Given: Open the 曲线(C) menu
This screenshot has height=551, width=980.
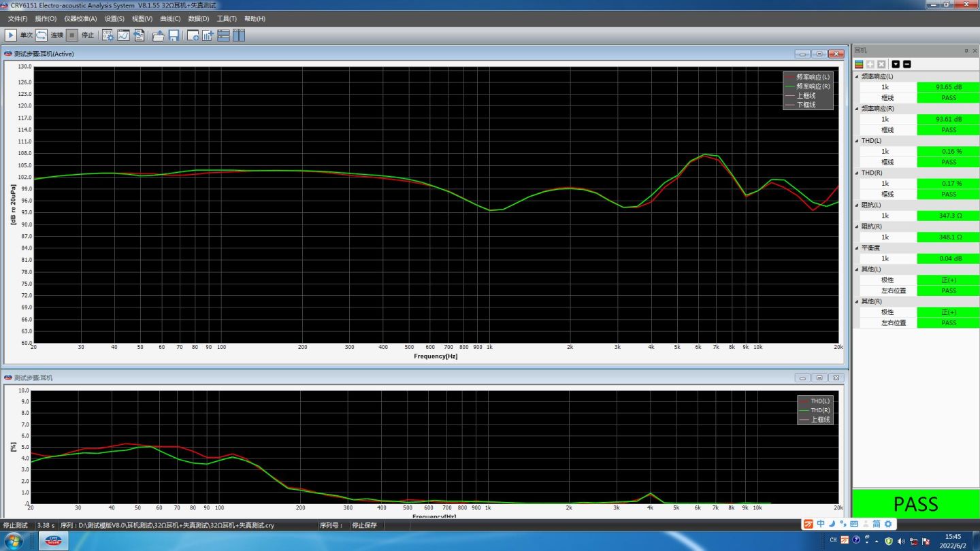Looking at the screenshot, I should coord(170,18).
